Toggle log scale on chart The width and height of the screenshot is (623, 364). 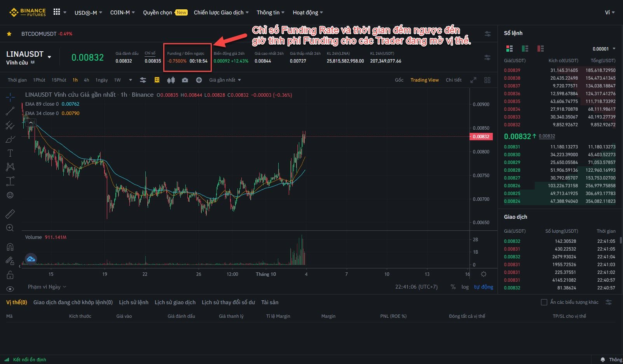pyautogui.click(x=465, y=287)
